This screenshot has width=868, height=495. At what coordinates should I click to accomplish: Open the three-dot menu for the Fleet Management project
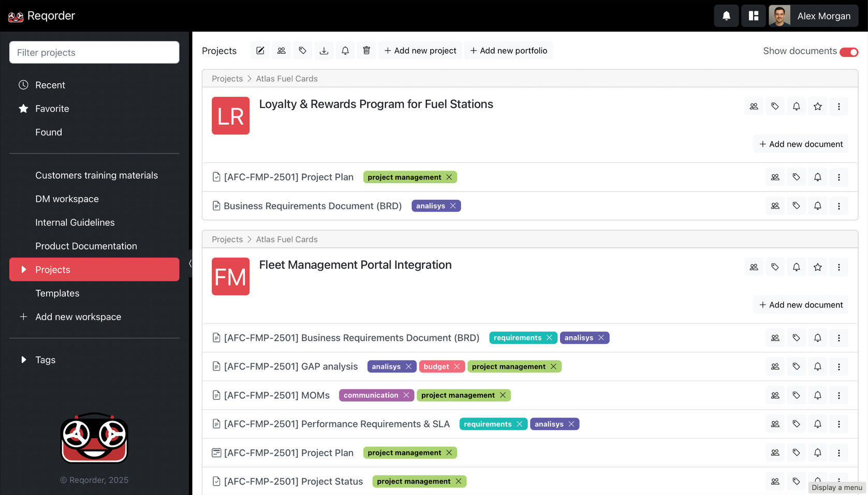tap(839, 267)
